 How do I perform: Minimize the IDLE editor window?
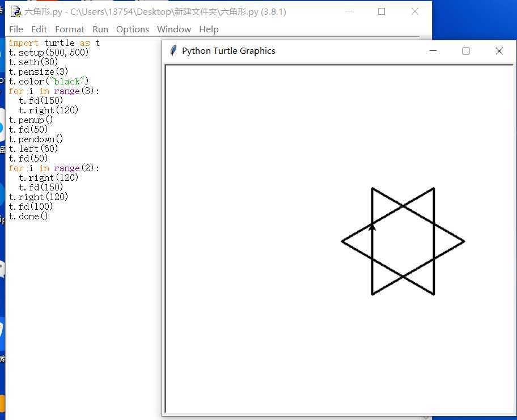pos(349,11)
